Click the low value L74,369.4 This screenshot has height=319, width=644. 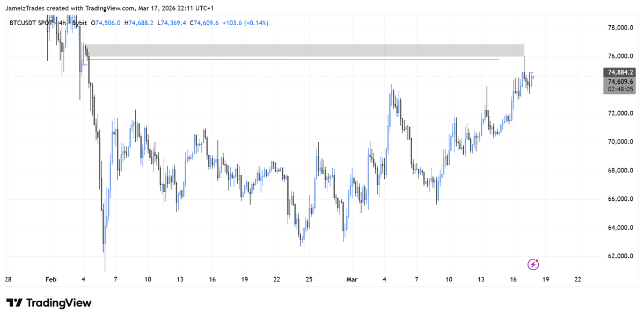pyautogui.click(x=172, y=23)
